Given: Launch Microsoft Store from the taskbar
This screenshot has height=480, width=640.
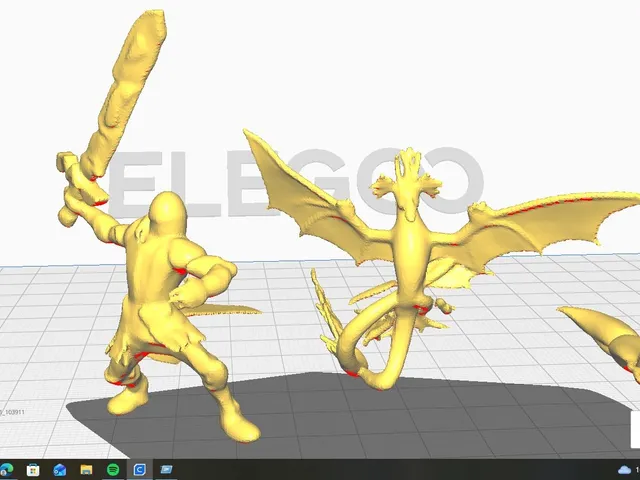Looking at the screenshot, I should (33, 470).
